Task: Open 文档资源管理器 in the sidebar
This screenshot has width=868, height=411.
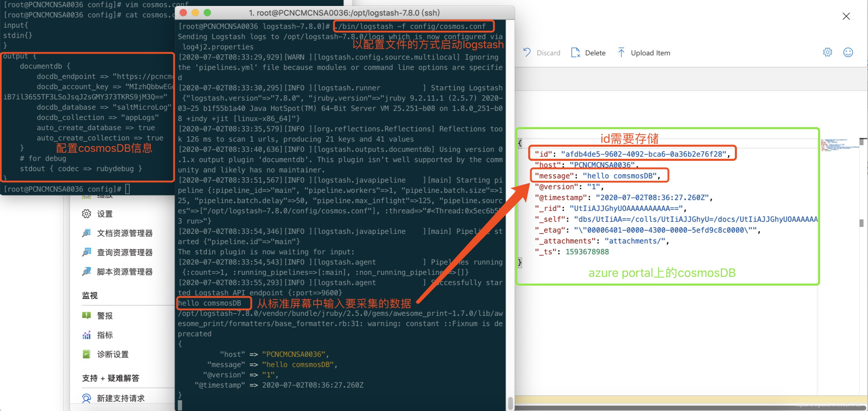Action: point(124,233)
